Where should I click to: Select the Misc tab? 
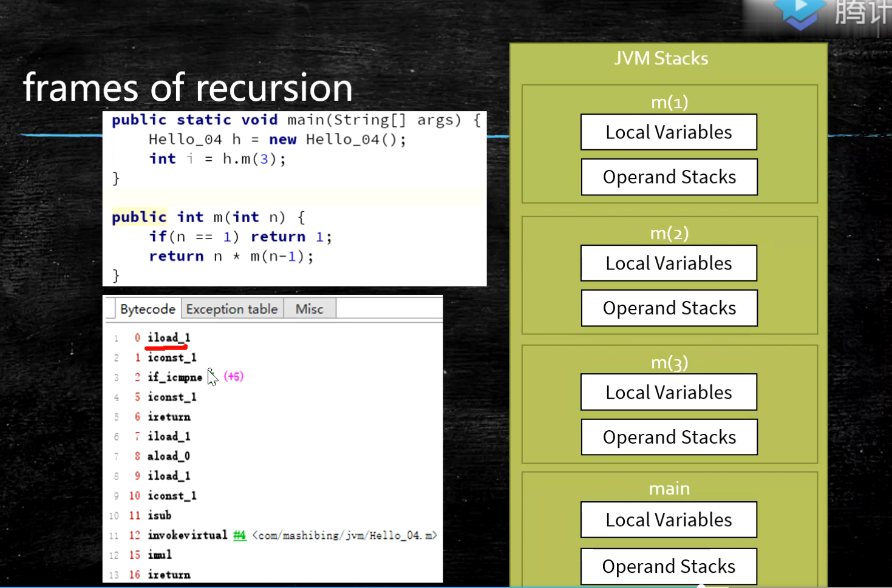point(309,309)
